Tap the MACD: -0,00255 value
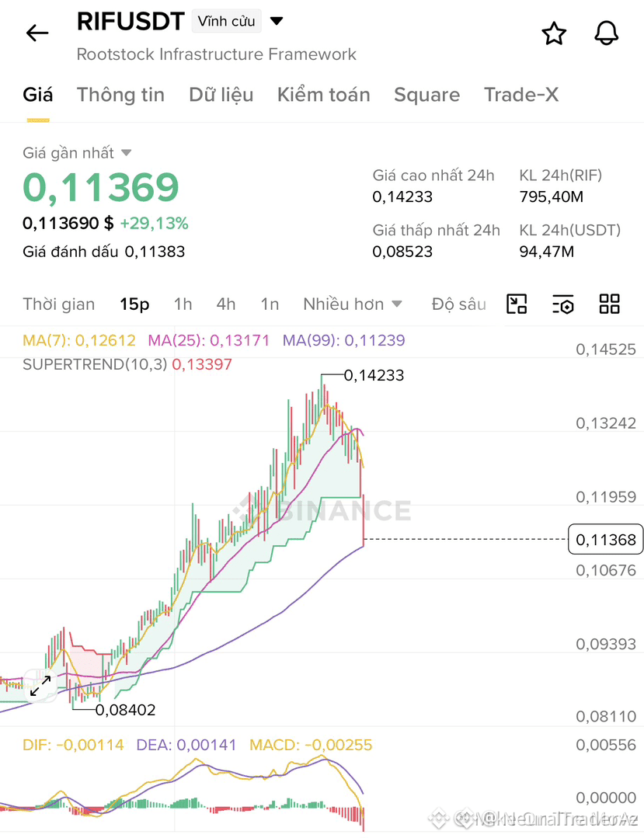This screenshot has height=838, width=644. [x=311, y=745]
